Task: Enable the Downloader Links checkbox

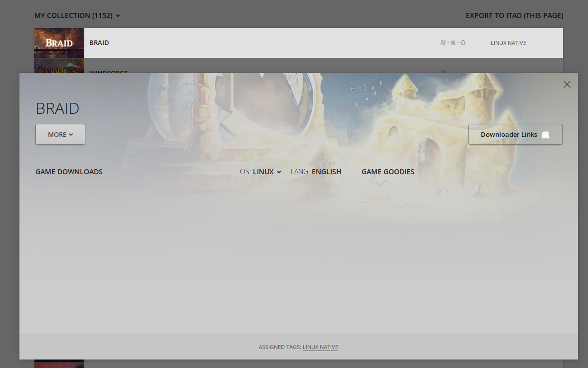Action: (x=546, y=135)
